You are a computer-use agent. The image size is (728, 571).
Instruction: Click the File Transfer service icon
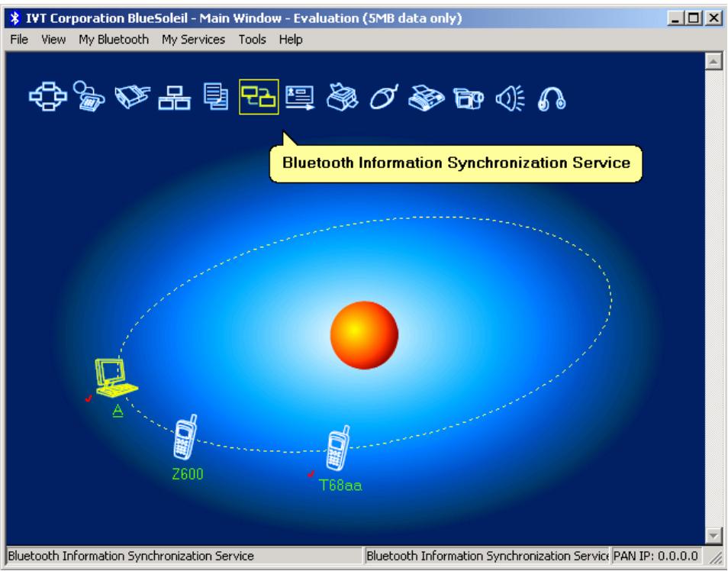(x=216, y=97)
